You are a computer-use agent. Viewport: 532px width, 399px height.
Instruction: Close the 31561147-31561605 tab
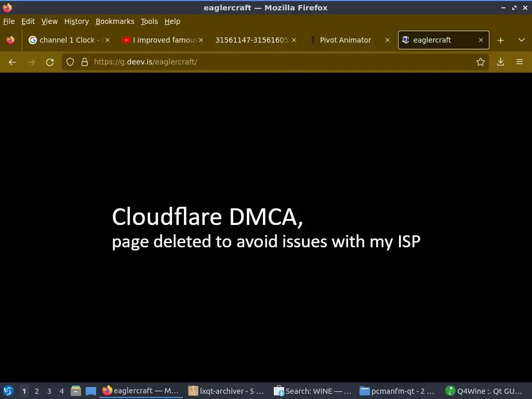(x=294, y=40)
